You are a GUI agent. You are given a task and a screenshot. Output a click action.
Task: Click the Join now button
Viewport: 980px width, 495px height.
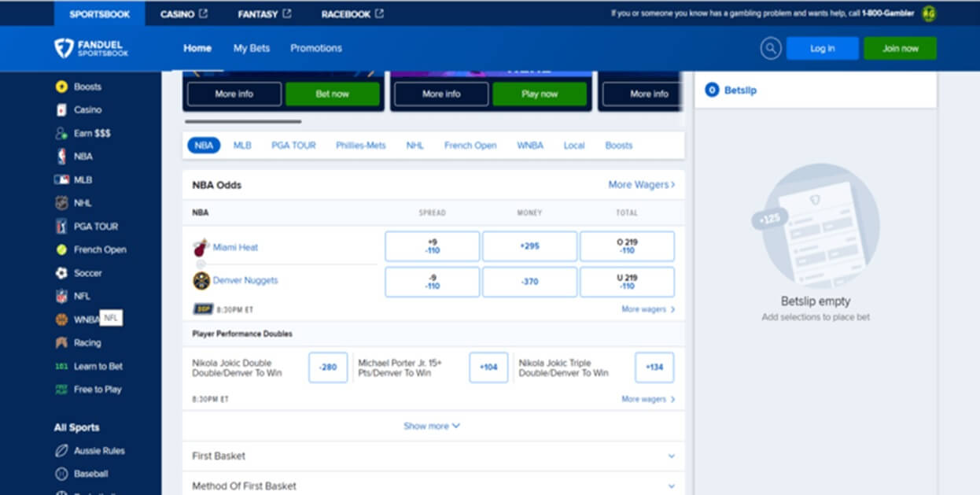pyautogui.click(x=900, y=48)
